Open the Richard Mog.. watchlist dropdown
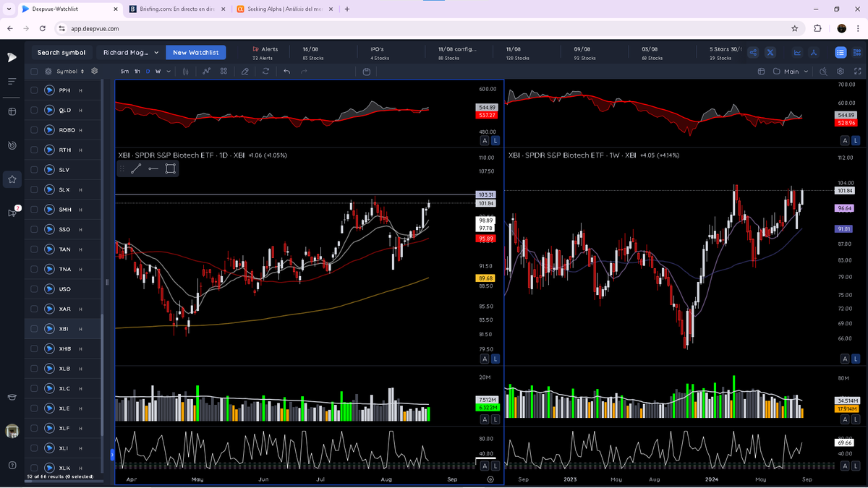The image size is (868, 488). point(129,53)
